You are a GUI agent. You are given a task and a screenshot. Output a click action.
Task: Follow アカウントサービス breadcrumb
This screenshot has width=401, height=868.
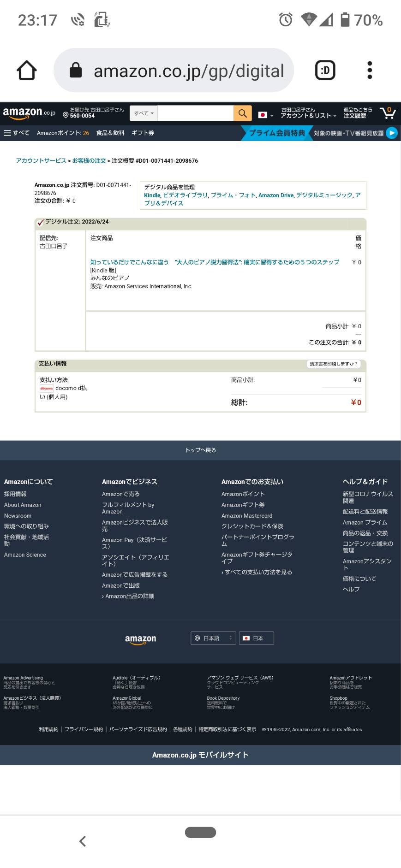coord(41,160)
